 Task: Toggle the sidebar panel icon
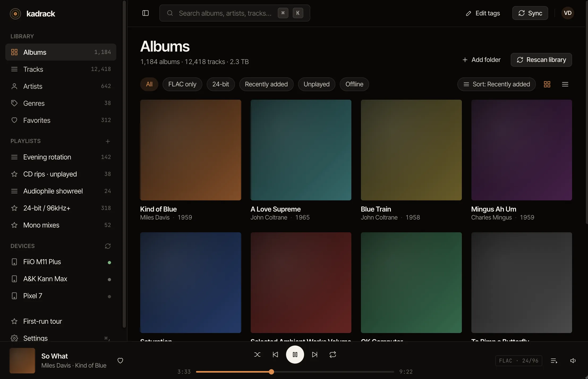[x=146, y=13]
